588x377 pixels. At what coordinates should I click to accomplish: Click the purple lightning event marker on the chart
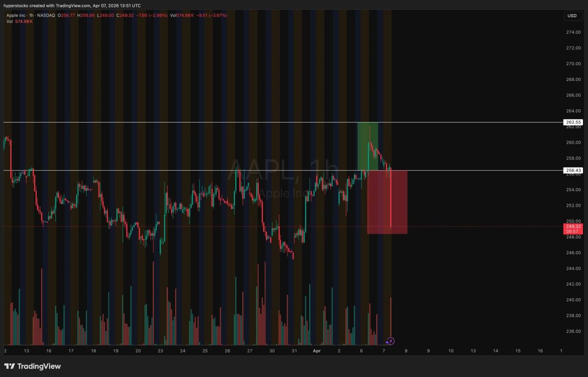coord(391,341)
